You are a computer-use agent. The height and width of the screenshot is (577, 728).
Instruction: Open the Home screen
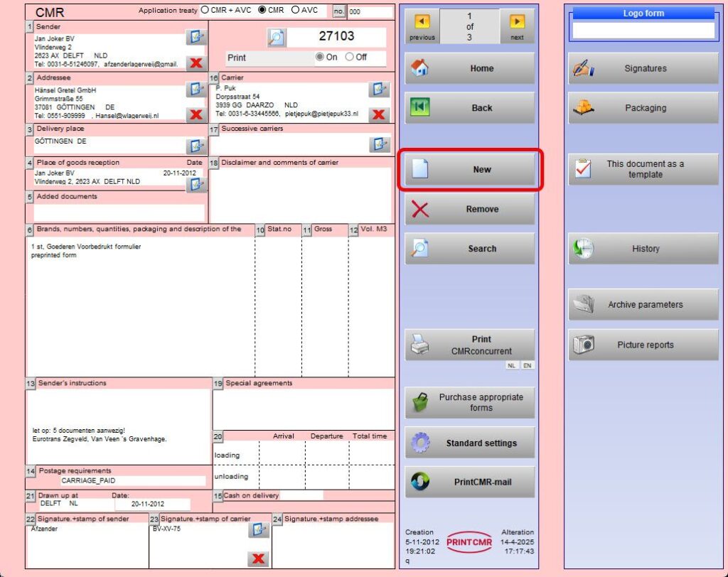[470, 68]
